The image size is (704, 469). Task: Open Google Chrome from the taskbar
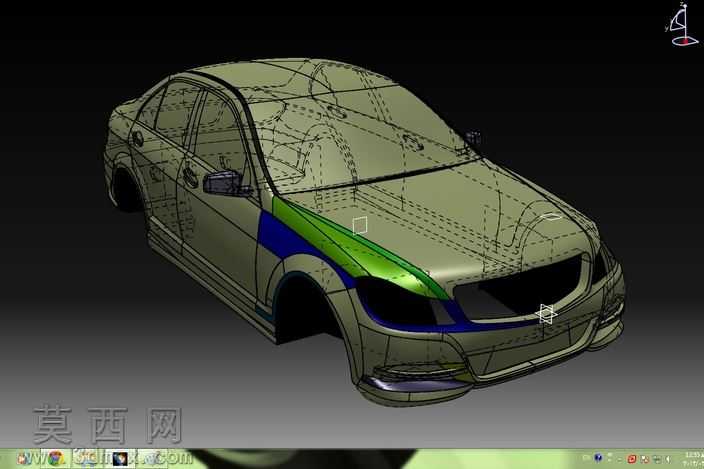[x=56, y=458]
